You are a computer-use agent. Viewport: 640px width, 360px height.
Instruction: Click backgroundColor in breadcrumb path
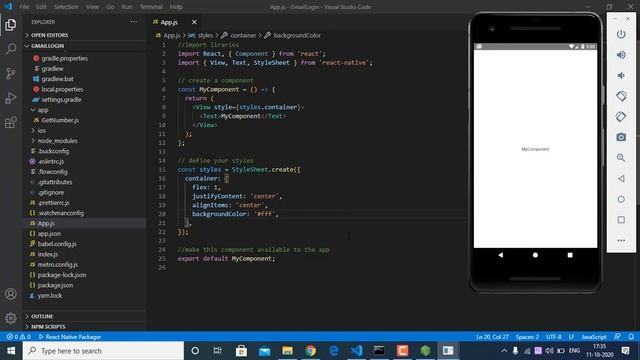pos(297,36)
